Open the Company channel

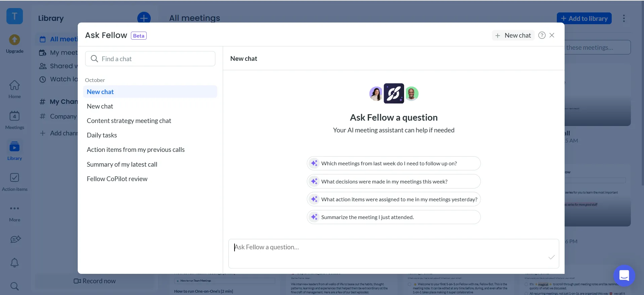coord(59,116)
